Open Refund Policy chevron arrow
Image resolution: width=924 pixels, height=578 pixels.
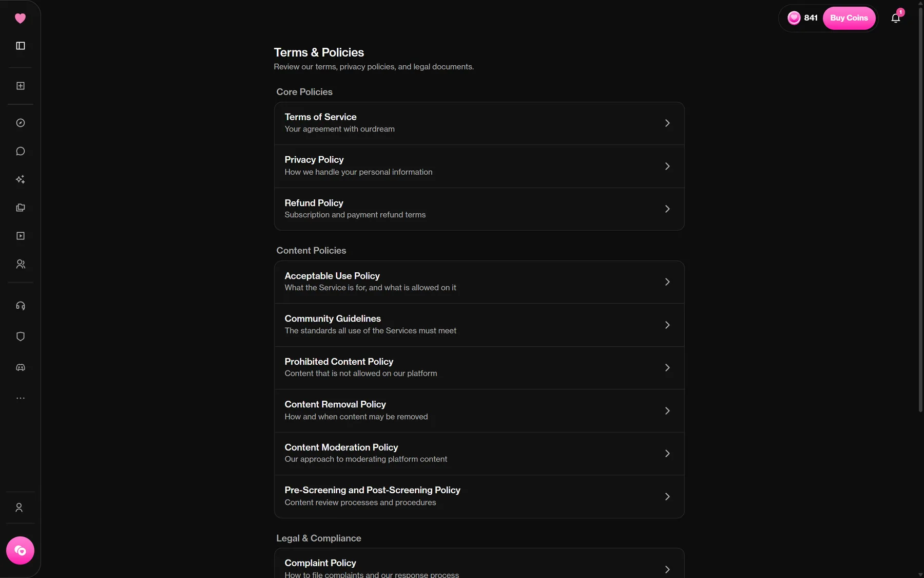[x=667, y=209]
